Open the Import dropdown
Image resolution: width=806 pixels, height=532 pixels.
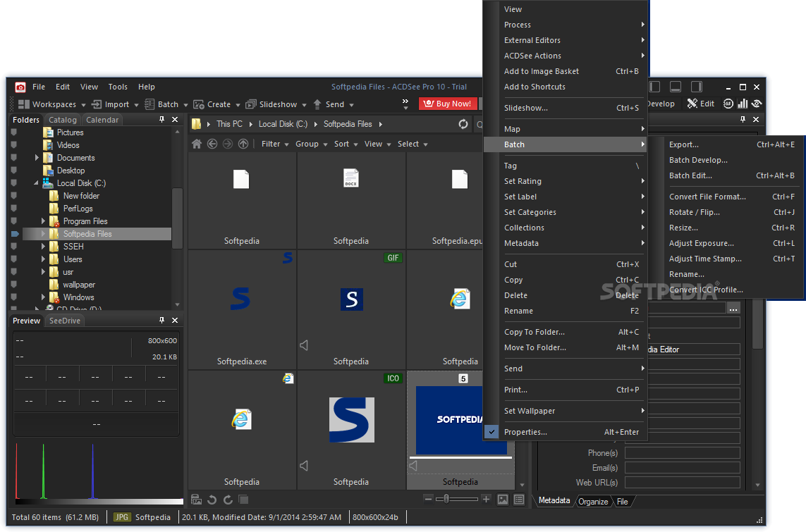click(x=115, y=104)
